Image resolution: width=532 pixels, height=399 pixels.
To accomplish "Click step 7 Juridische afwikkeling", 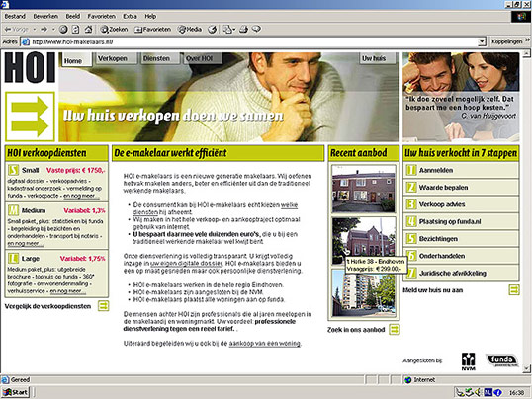I will [x=461, y=273].
